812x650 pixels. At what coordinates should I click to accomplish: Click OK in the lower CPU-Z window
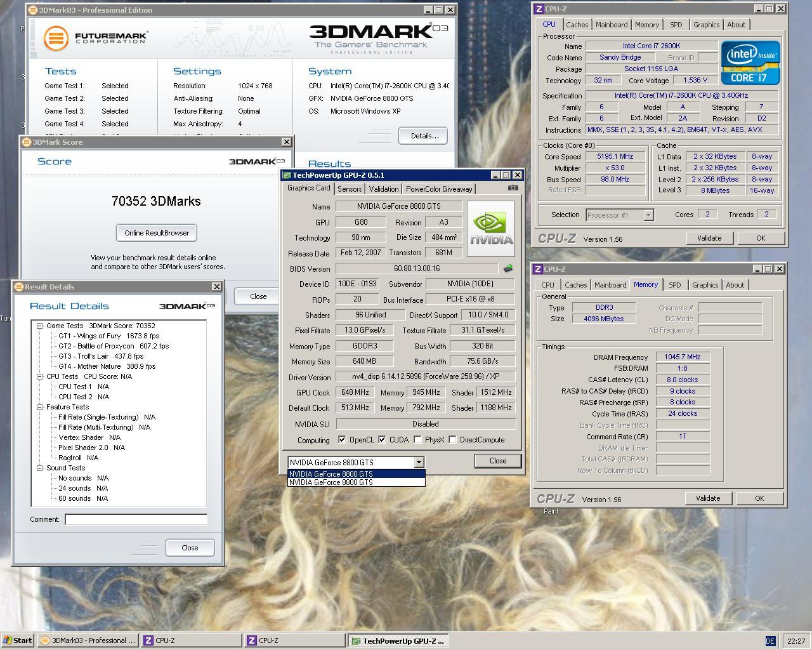759,498
